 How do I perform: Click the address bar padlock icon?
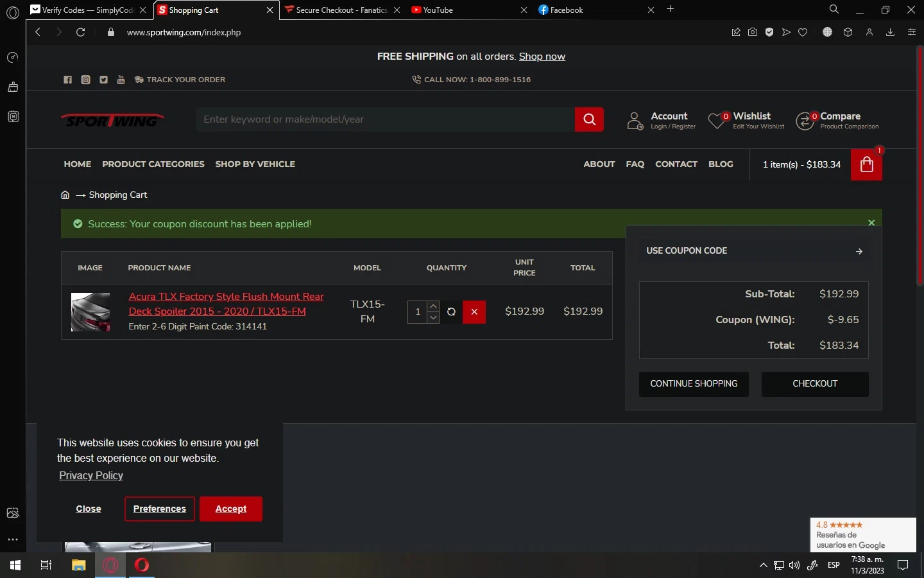[111, 32]
